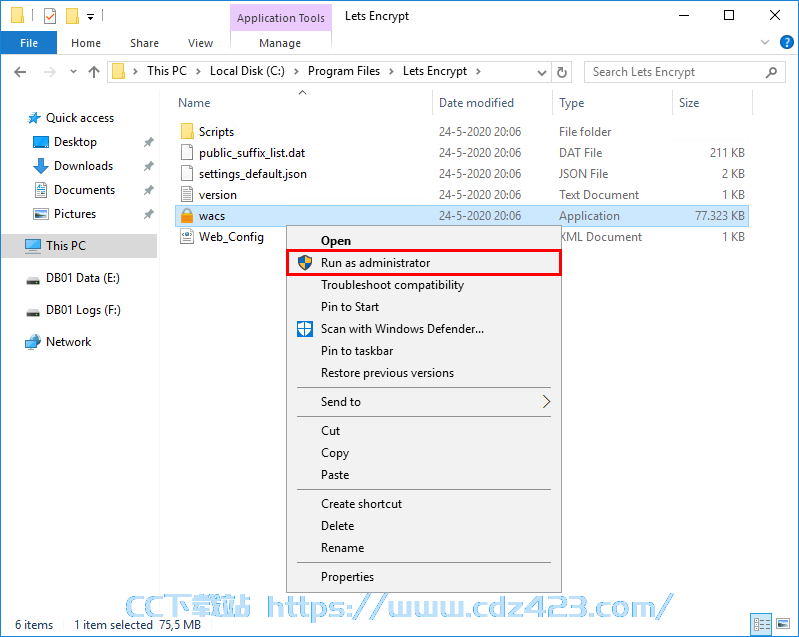Image resolution: width=799 pixels, height=637 pixels.
Task: Expand chevron after Lets Encrypt breadcrumb
Action: click(478, 71)
